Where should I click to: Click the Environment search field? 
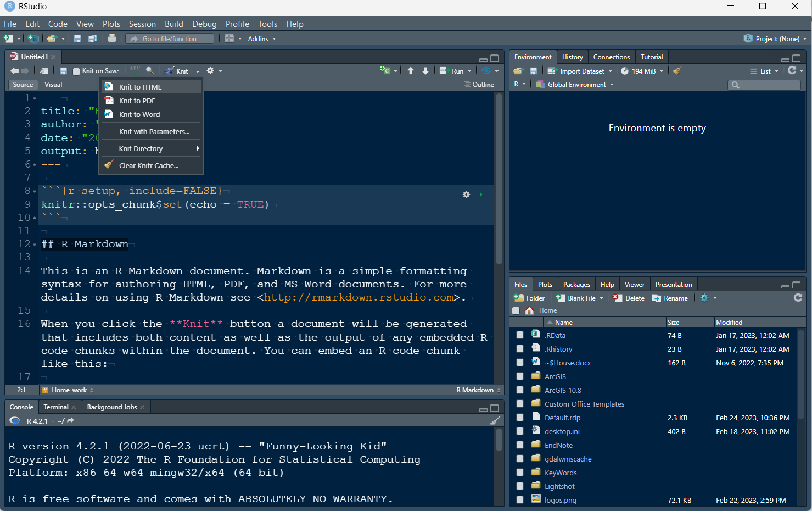pyautogui.click(x=764, y=85)
